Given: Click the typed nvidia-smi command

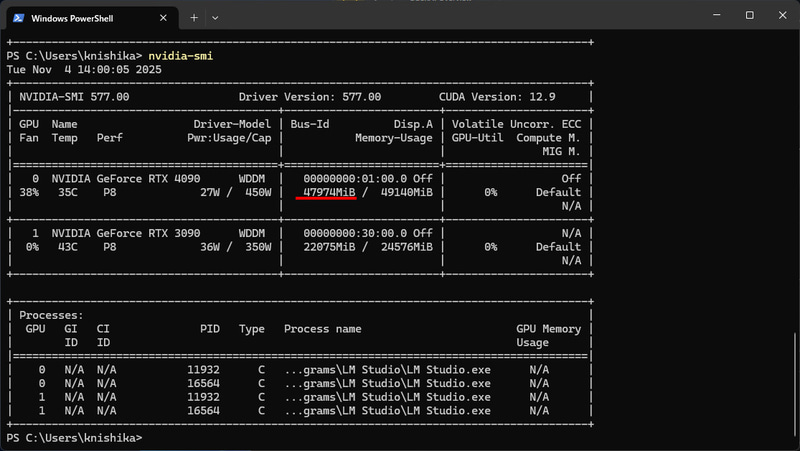Looking at the screenshot, I should click(x=181, y=56).
